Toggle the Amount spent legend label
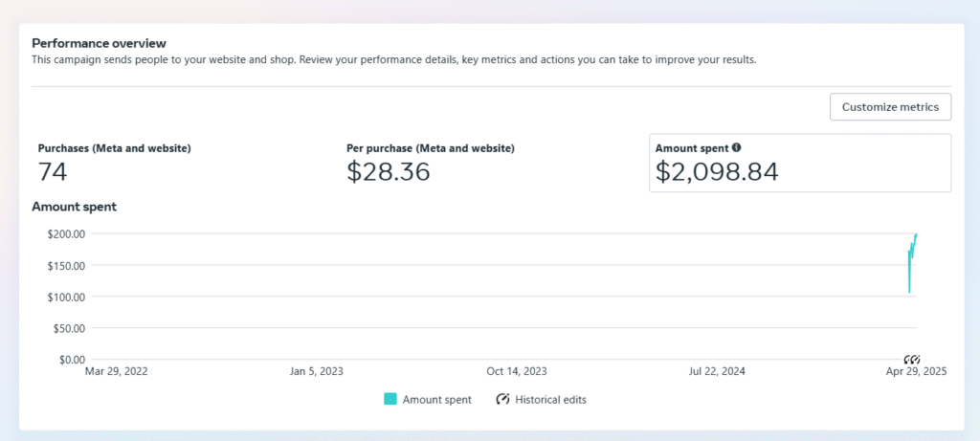The height and width of the screenshot is (441, 980). coord(436,400)
